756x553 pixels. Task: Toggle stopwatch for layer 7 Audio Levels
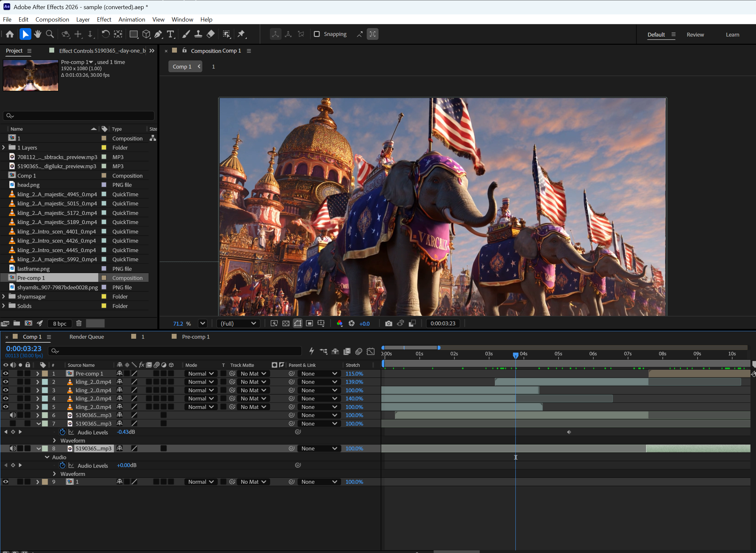click(x=62, y=432)
